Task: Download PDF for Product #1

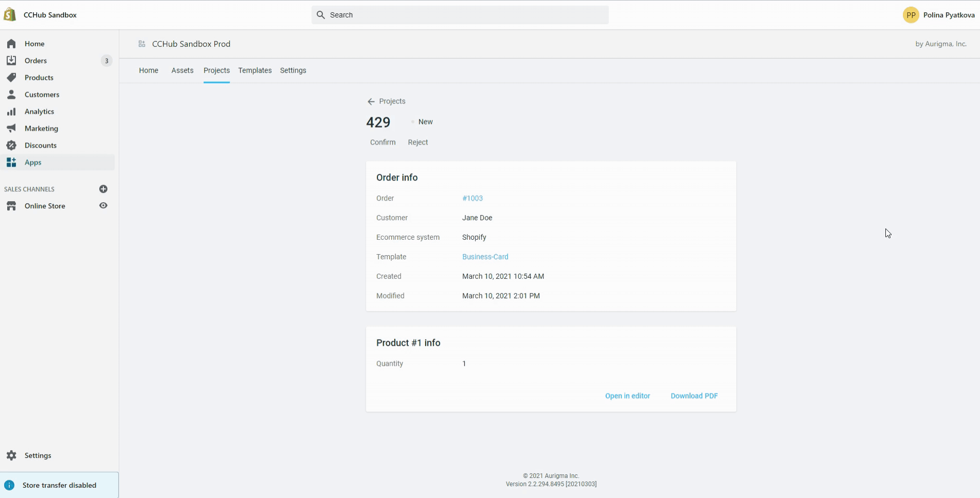Action: pyautogui.click(x=694, y=396)
